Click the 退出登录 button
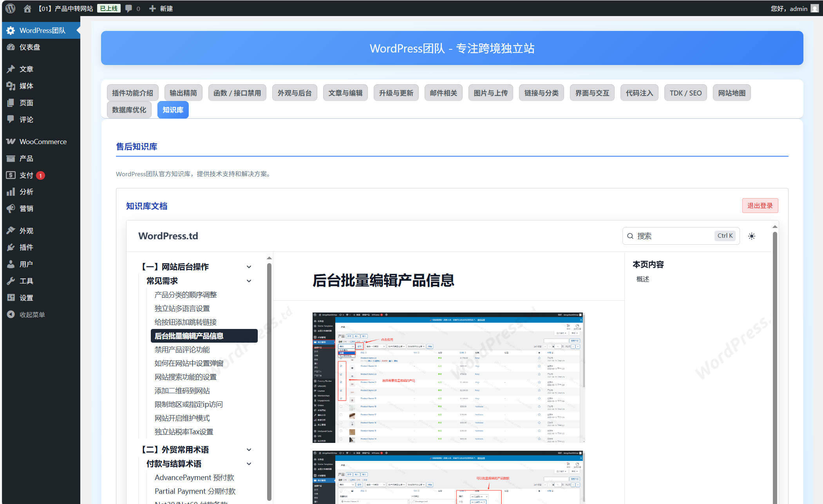The width and height of the screenshot is (823, 504). (x=760, y=206)
